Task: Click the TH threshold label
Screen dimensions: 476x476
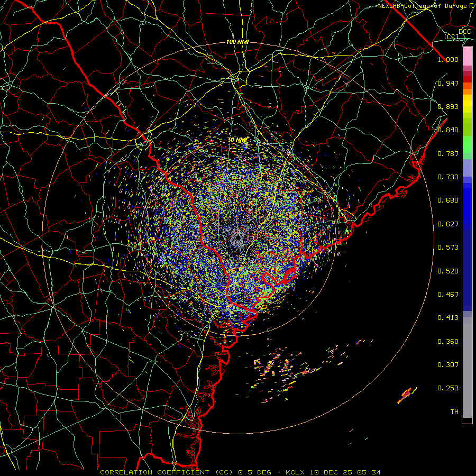Action: point(454,412)
